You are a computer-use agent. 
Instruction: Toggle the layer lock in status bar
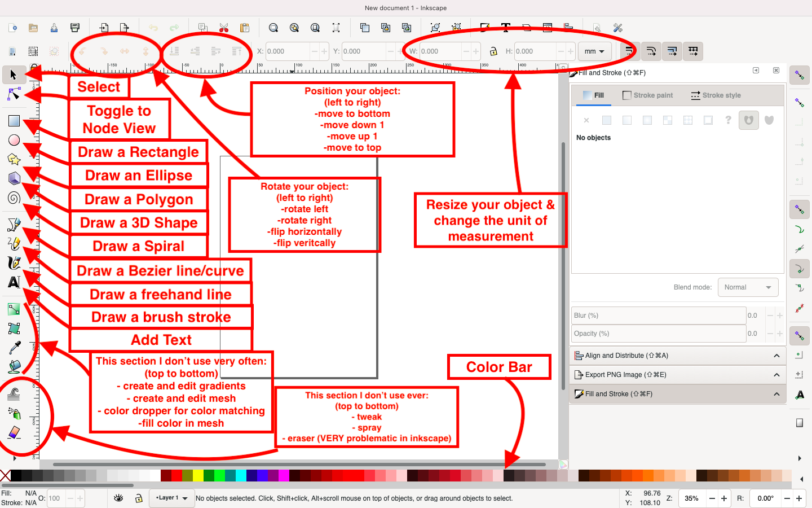[x=139, y=498]
